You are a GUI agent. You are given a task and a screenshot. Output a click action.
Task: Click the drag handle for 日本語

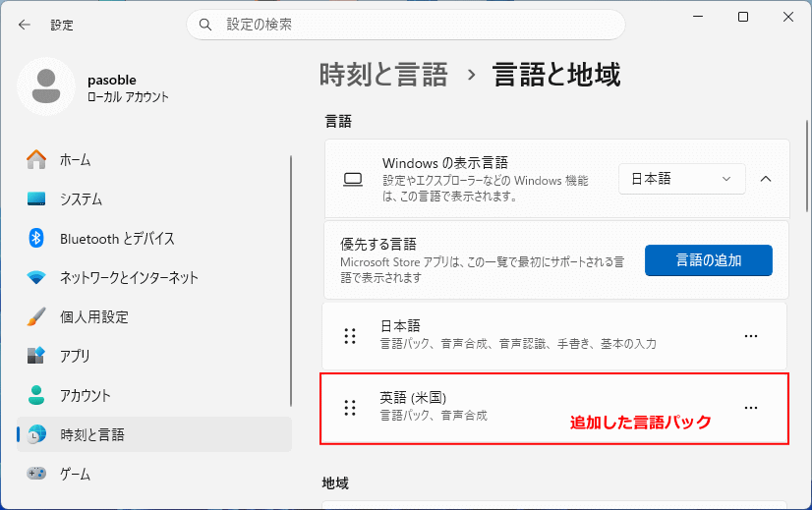(350, 336)
